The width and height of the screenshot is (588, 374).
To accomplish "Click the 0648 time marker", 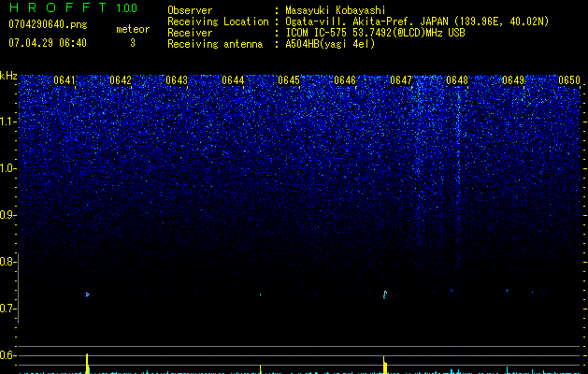I will click(x=457, y=80).
